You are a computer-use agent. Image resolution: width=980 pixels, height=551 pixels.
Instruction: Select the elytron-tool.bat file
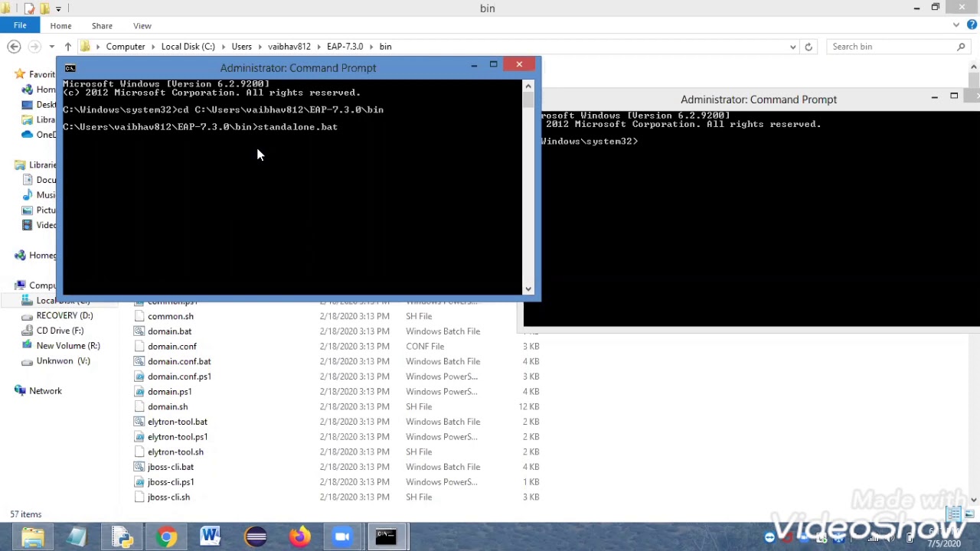click(x=177, y=422)
